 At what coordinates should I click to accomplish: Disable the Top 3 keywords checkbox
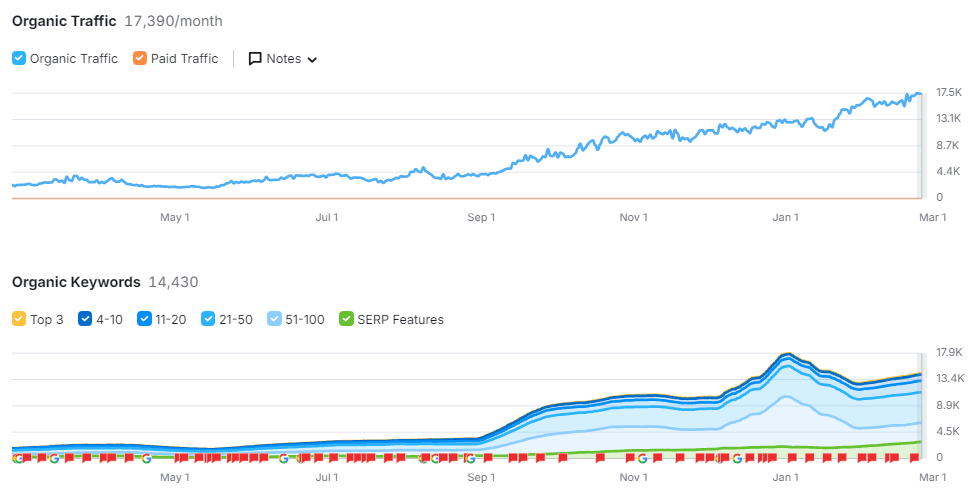[x=19, y=319]
